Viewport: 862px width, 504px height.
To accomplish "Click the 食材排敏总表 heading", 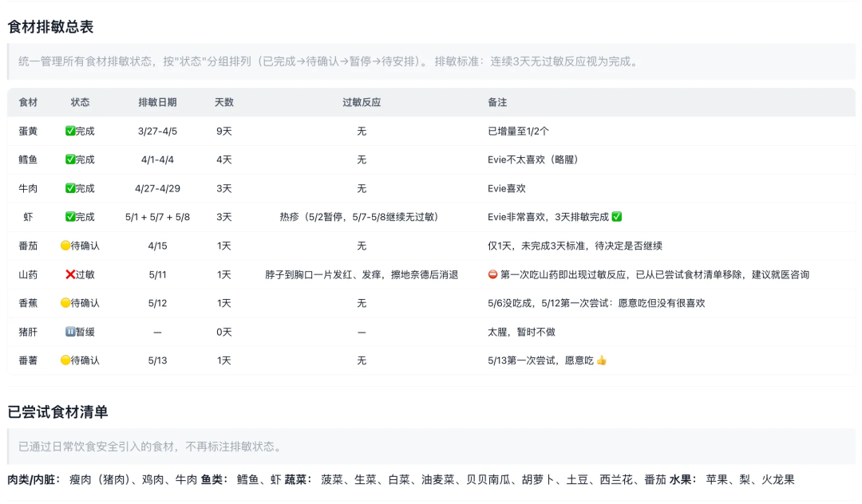I will coord(50,27).
